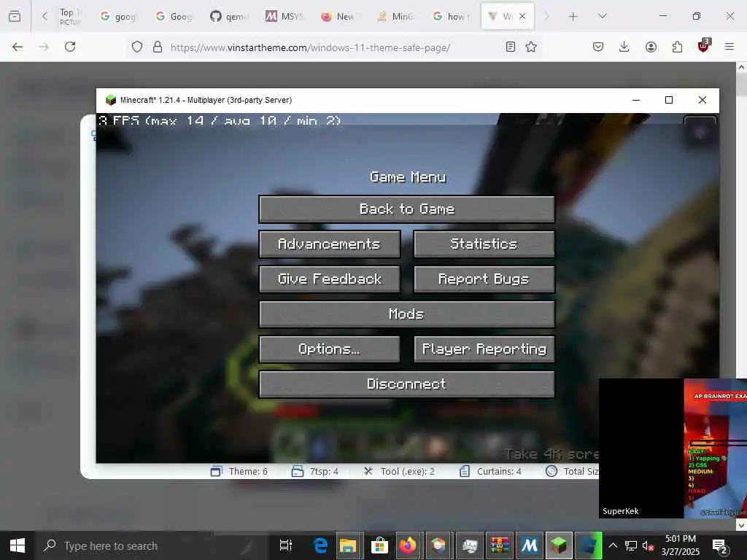Open network status in the tray

(x=631, y=545)
